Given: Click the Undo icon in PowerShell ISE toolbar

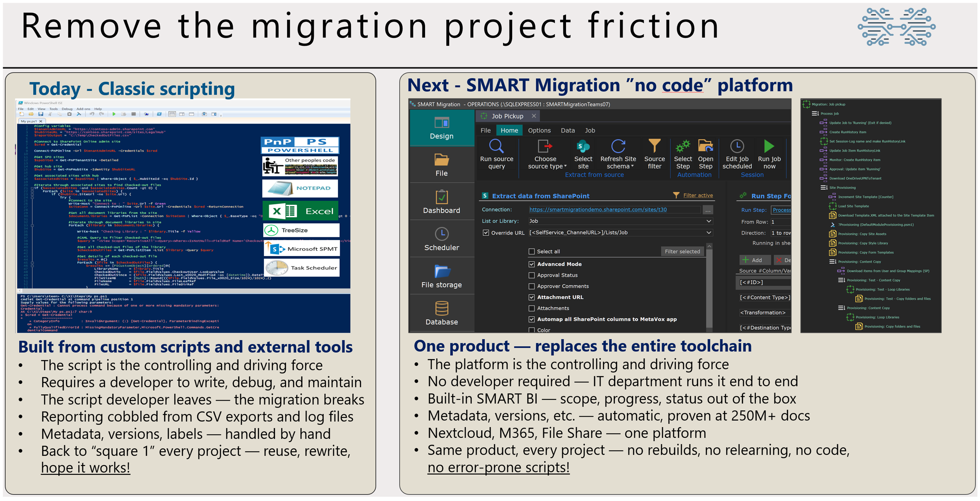Looking at the screenshot, I should tap(92, 114).
